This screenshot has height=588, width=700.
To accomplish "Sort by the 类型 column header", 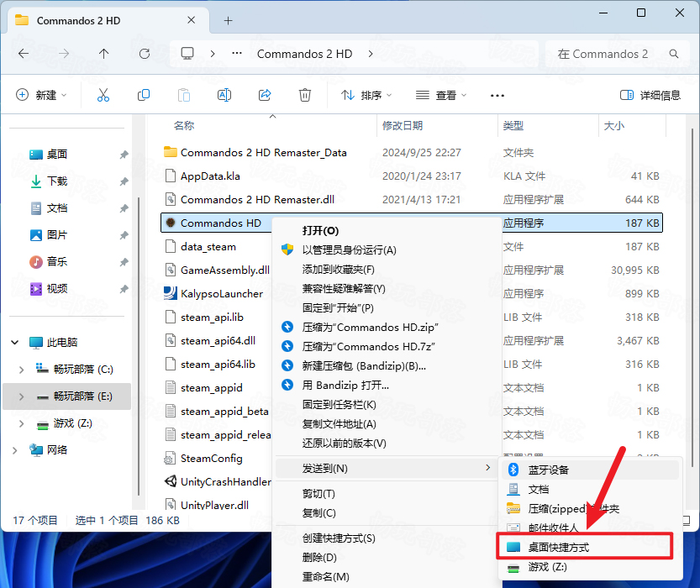I will pos(513,126).
